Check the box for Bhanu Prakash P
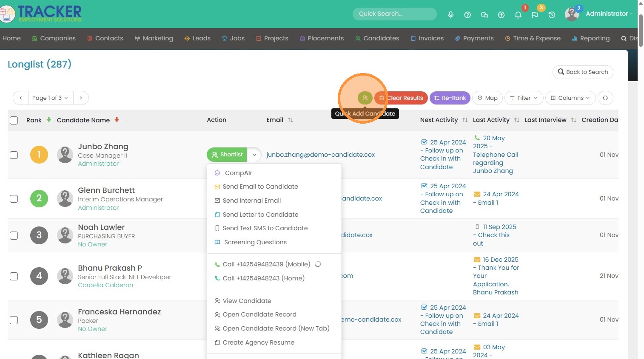This screenshot has height=359, width=644. pos(14,277)
